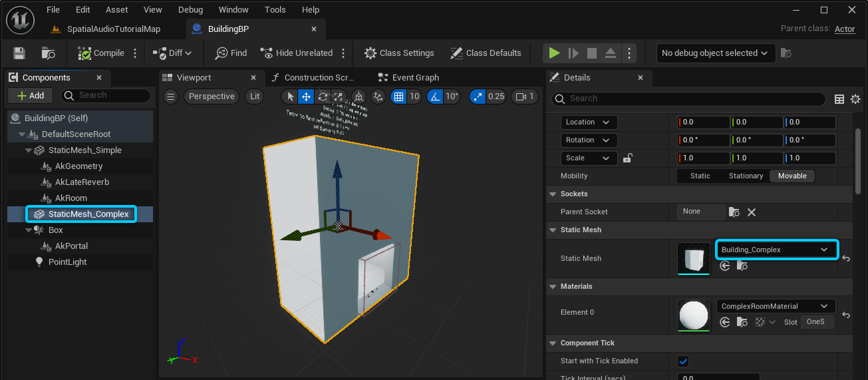
Task: Click the Browse to asset icon in toolbar
Action: pos(48,53)
